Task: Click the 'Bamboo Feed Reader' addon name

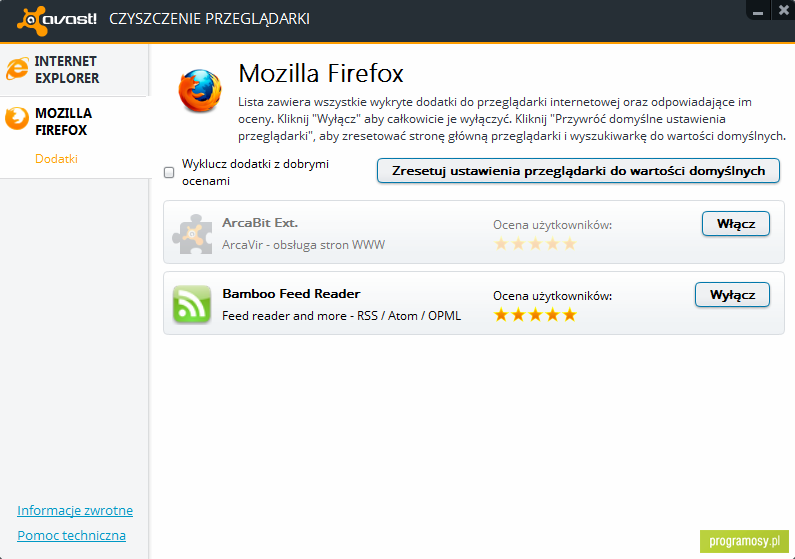Action: tap(291, 293)
